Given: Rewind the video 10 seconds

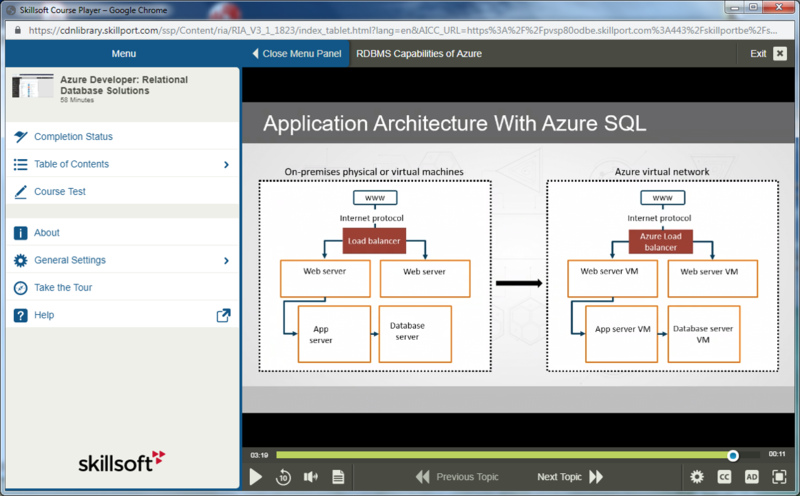Looking at the screenshot, I should (x=283, y=477).
